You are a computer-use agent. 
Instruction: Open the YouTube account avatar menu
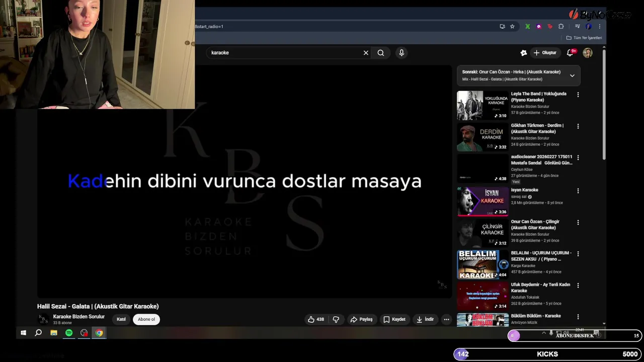pyautogui.click(x=588, y=53)
